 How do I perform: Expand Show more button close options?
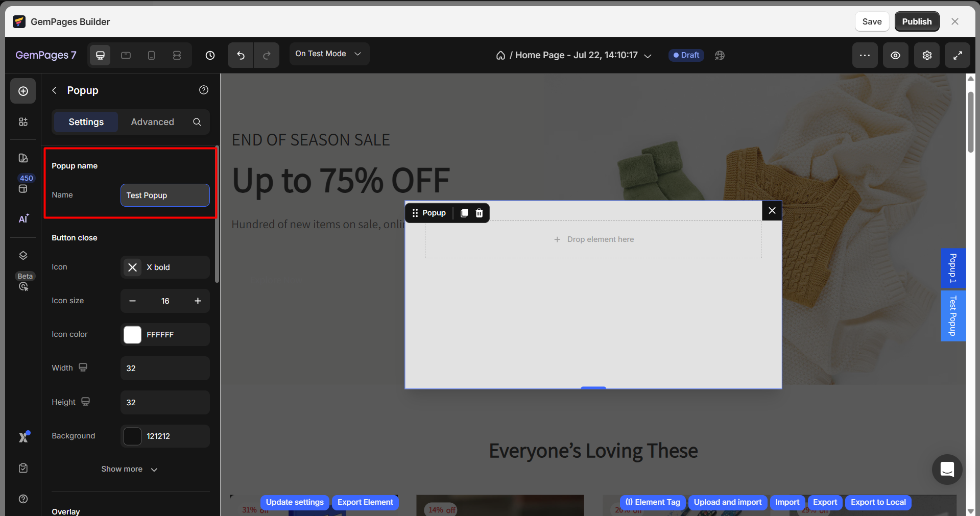(130, 469)
